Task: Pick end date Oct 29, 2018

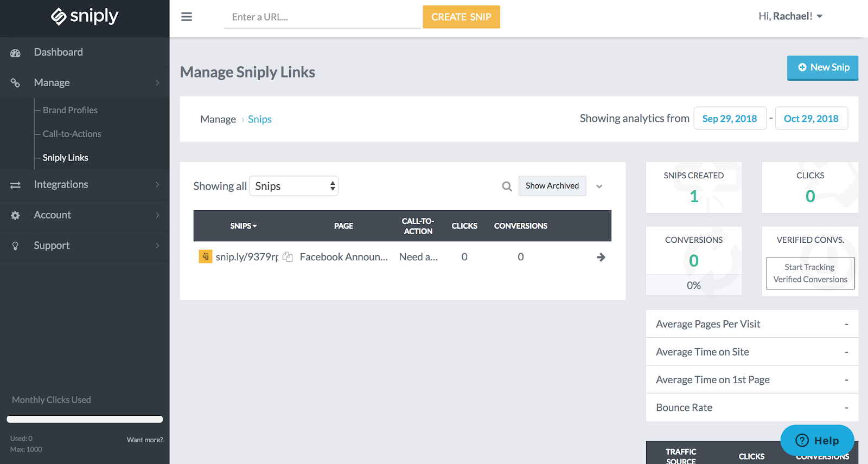Action: pos(811,118)
